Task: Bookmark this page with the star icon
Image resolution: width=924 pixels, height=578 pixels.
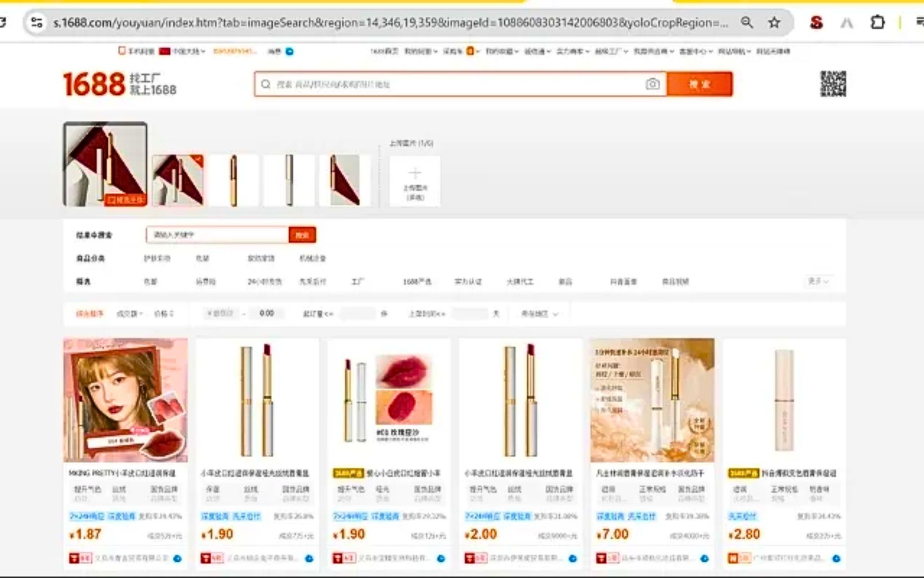Action: click(x=774, y=23)
